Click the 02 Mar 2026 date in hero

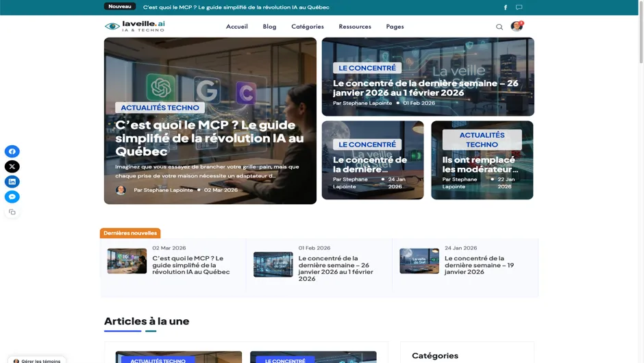coord(221,190)
